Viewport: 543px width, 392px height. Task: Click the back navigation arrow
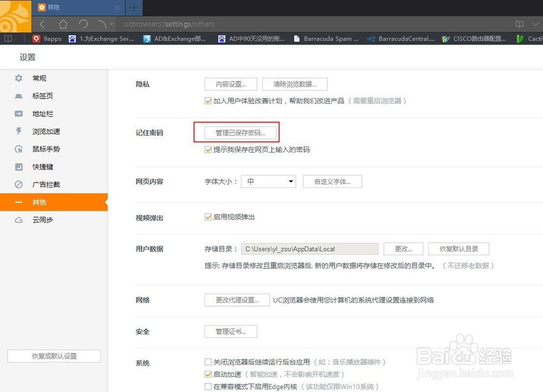point(42,24)
